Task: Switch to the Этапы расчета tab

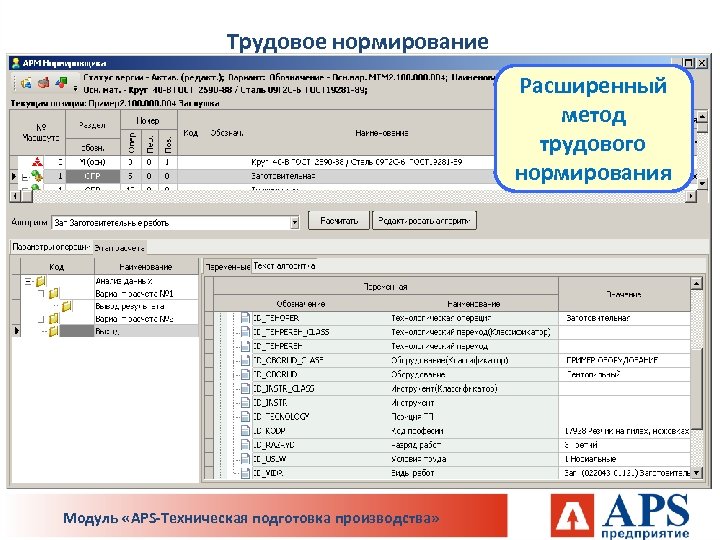Action: click(x=119, y=248)
